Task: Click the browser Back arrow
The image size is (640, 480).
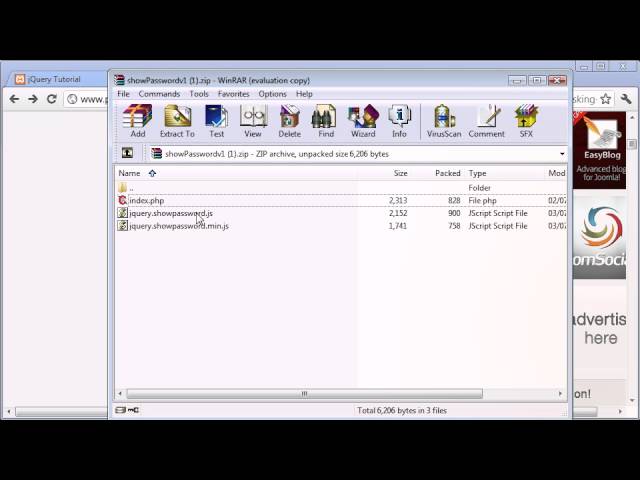Action: [14, 99]
